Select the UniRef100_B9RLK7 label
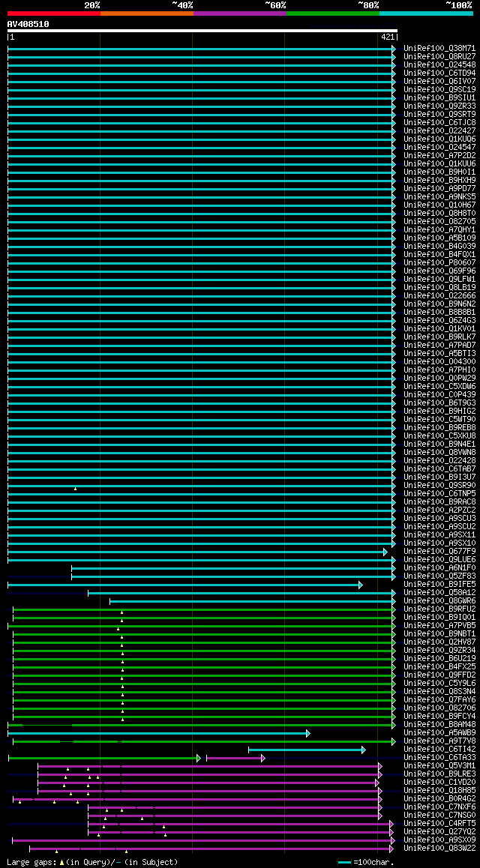Screen dimensions: 480x868 coord(439,337)
